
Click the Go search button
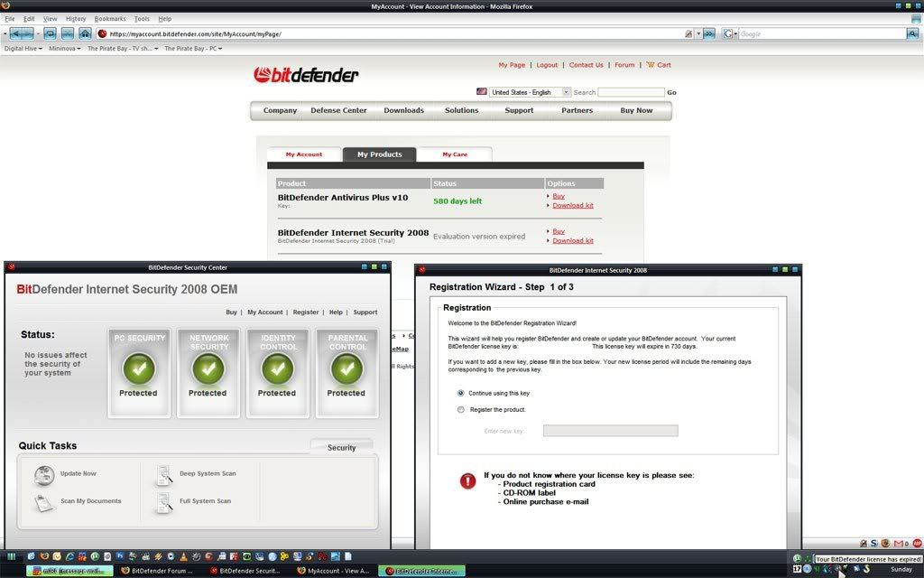[x=671, y=93]
